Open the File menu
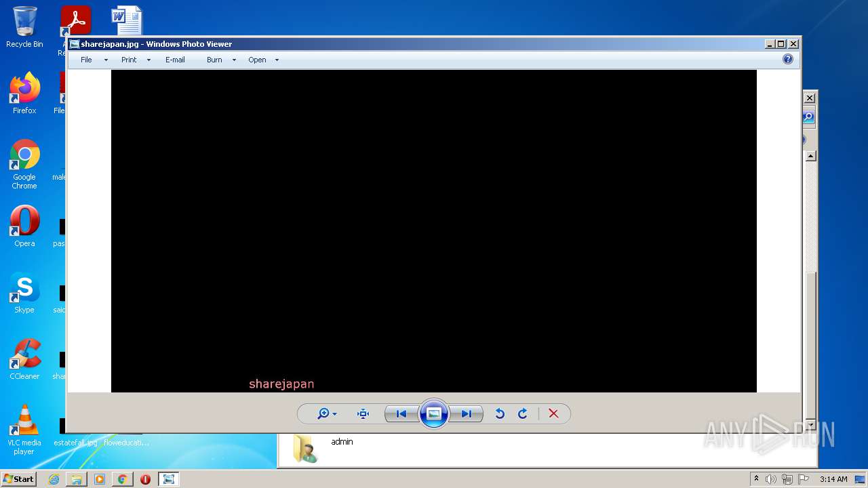This screenshot has width=868, height=488. coord(86,60)
